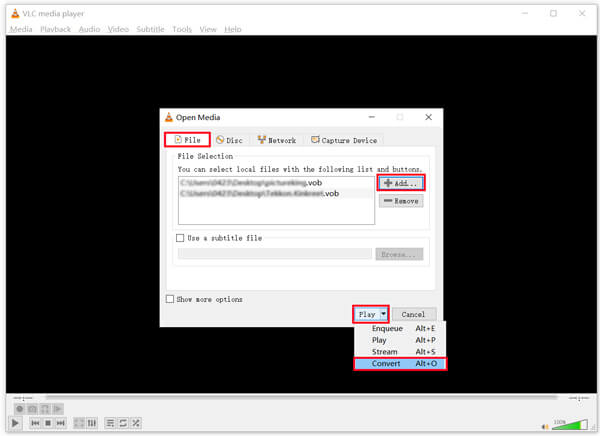This screenshot has width=600, height=436.
Task: Open the Video menu
Action: tap(118, 29)
